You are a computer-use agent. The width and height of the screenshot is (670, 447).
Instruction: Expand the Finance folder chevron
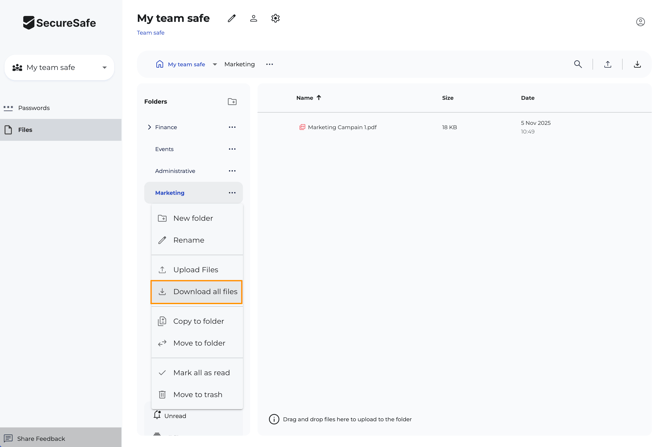[150, 127]
